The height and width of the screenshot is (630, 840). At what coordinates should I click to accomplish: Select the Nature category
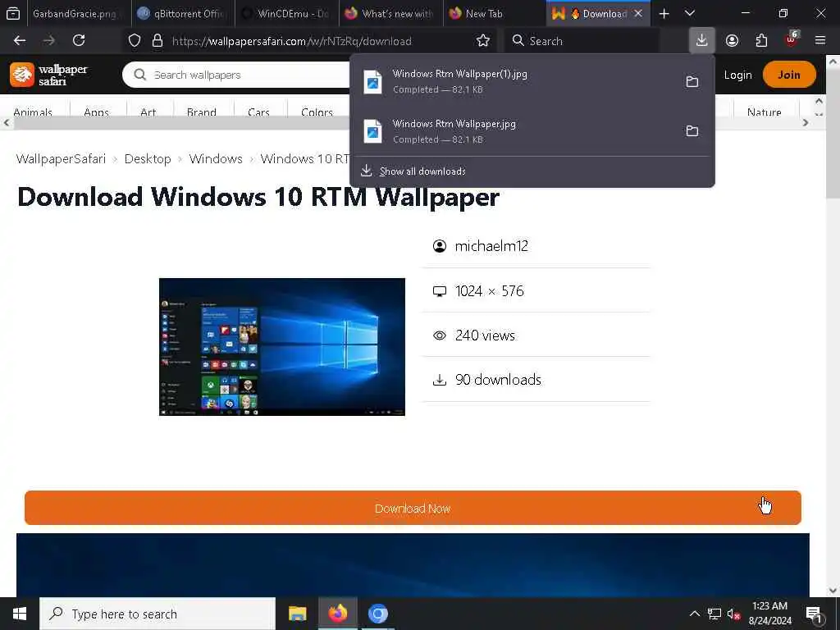(764, 112)
